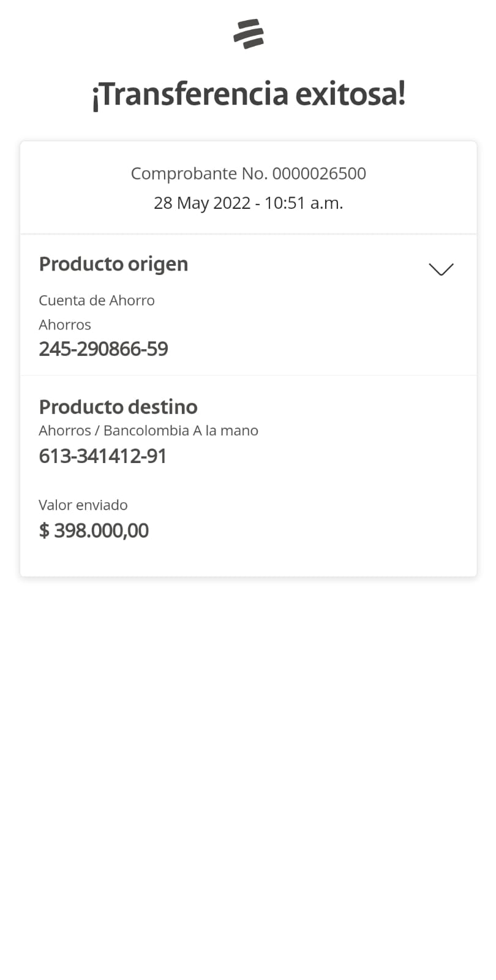Expand the Producto origen chevron
The image size is (496, 980).
point(441,269)
